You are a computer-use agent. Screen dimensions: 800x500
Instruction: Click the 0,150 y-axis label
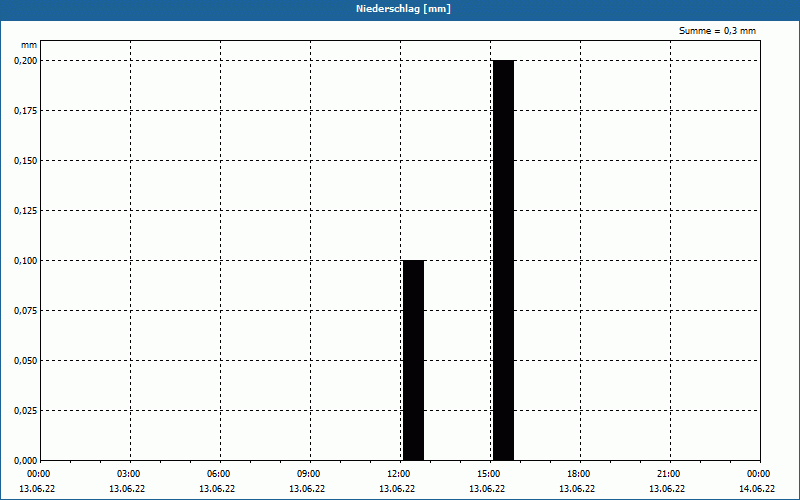(25, 161)
